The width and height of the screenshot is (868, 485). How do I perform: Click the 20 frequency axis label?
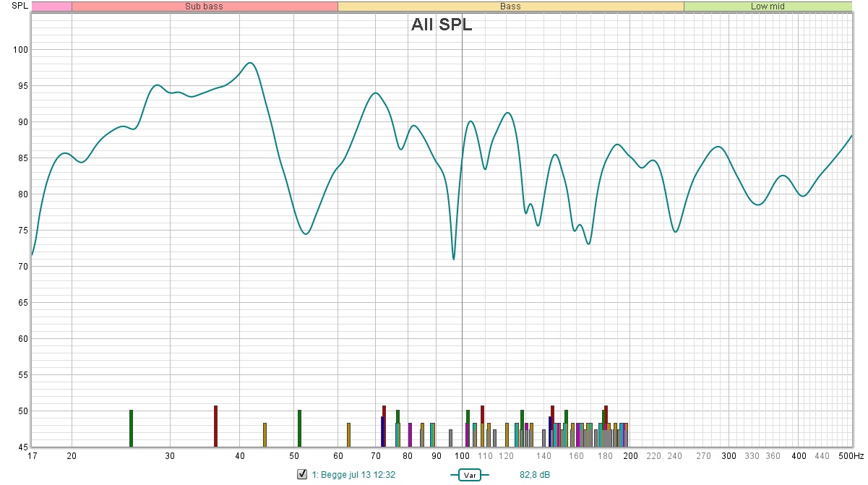click(x=72, y=456)
